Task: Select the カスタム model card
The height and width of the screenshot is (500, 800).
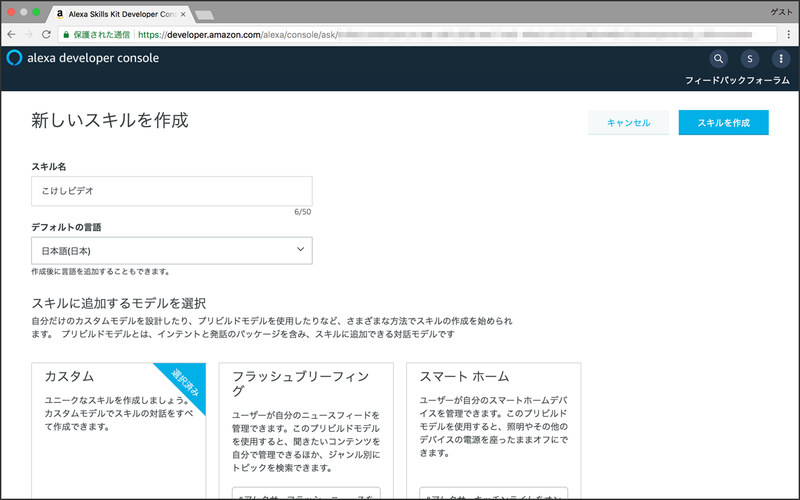Action: (x=118, y=431)
